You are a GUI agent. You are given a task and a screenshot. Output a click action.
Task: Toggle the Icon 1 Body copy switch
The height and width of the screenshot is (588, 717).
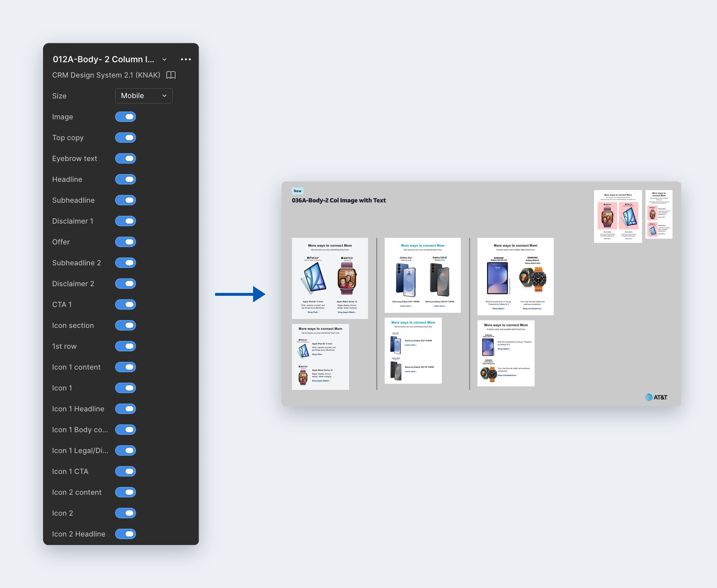[125, 430]
